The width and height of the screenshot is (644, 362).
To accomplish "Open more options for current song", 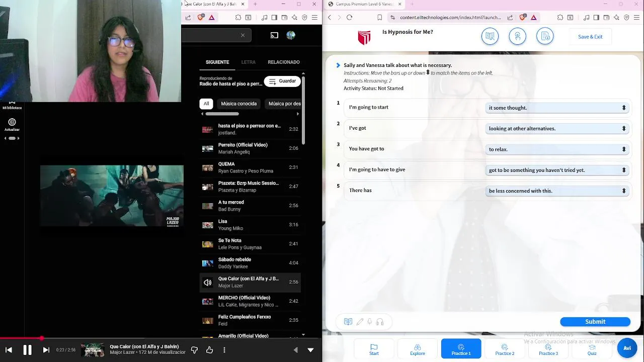I will pos(224,350).
